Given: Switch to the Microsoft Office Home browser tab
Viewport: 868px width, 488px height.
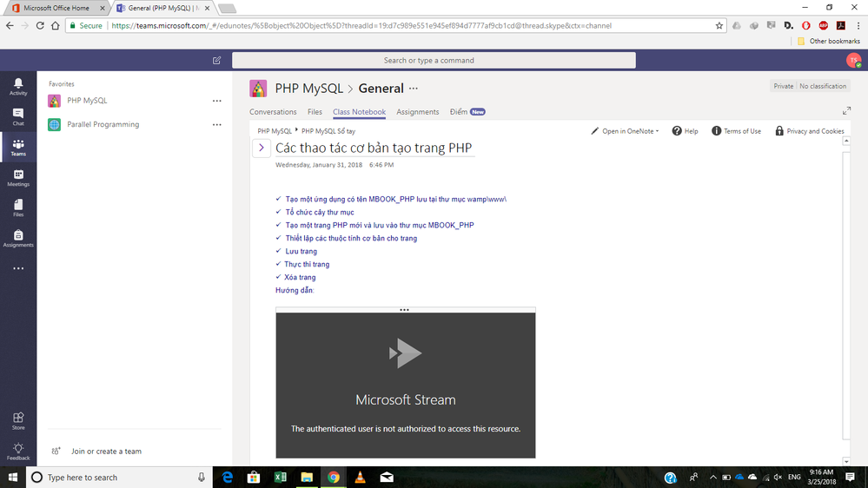Looking at the screenshot, I should 56,9.
